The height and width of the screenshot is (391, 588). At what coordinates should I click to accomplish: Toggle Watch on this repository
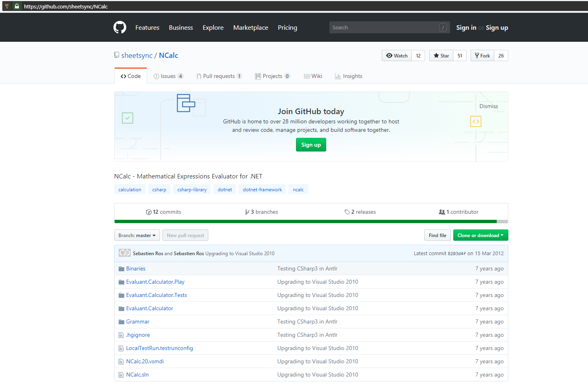397,56
